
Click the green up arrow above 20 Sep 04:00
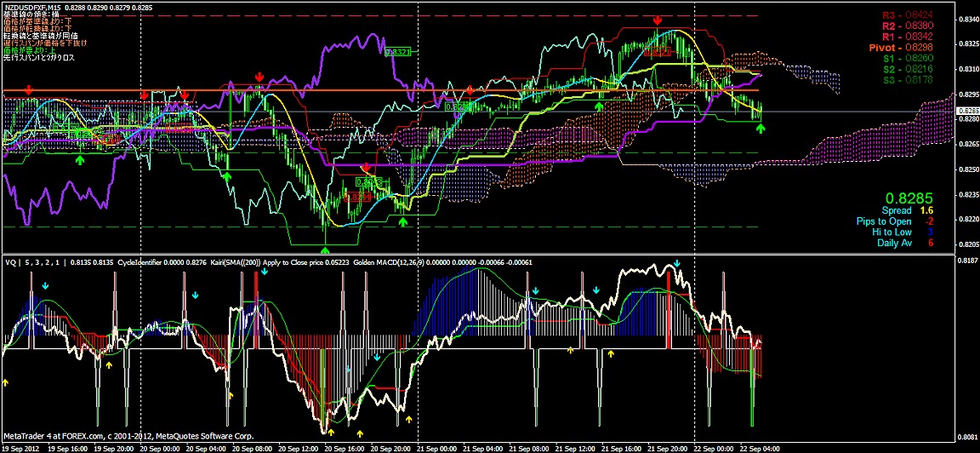pos(227,176)
